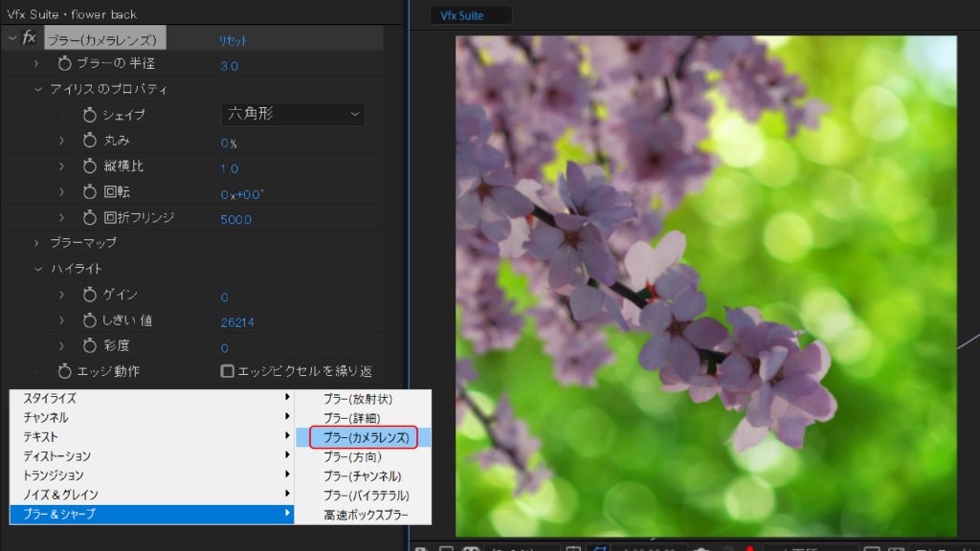Expand the 回折フリンジ property

click(x=61, y=217)
